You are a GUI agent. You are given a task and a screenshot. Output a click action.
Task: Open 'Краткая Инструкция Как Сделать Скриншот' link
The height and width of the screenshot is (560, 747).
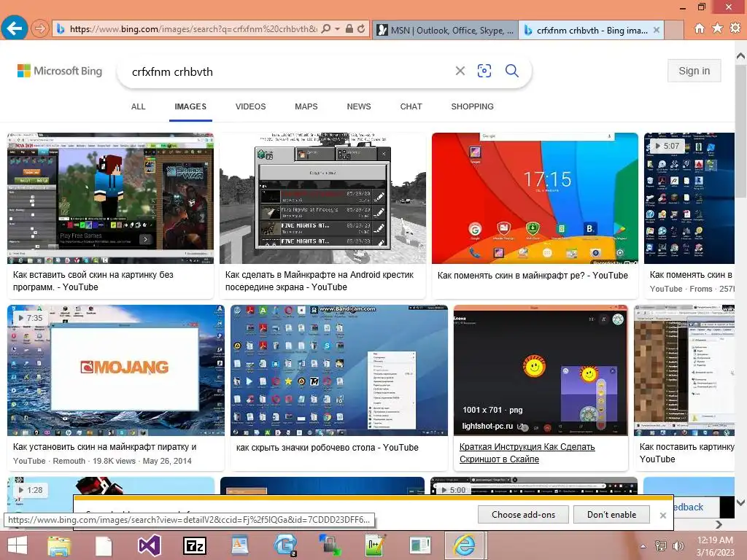pos(527,453)
